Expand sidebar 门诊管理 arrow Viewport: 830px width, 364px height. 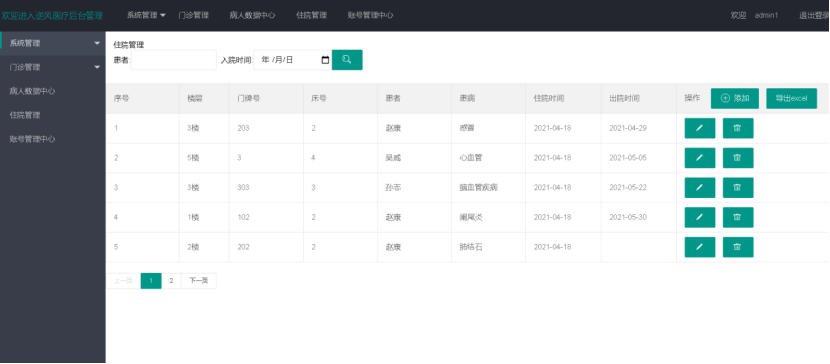[97, 67]
